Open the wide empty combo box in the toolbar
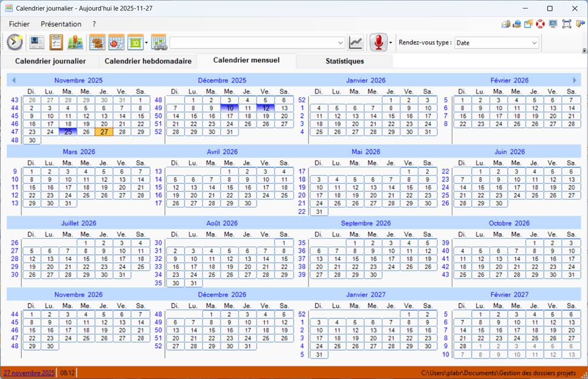588x379 pixels. (x=257, y=43)
